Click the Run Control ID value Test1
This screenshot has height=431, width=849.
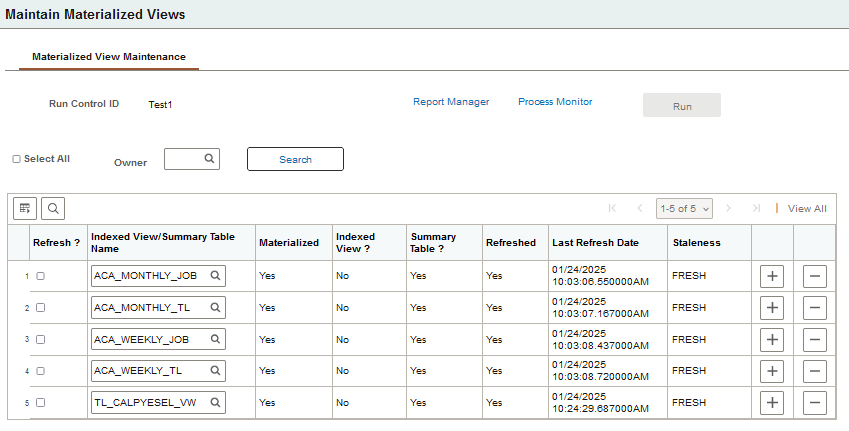pyautogui.click(x=160, y=105)
